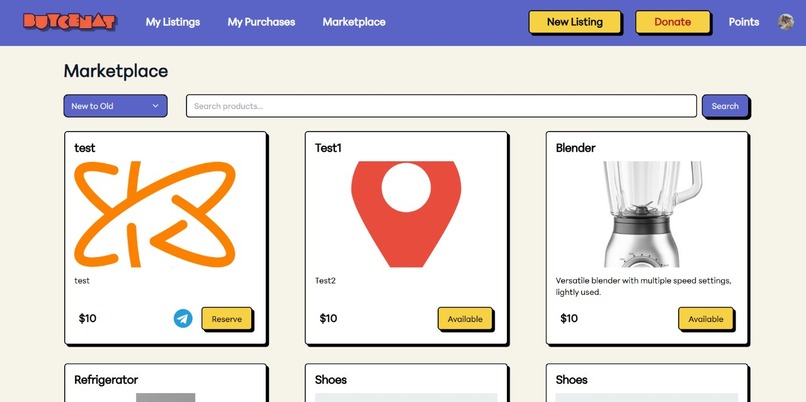Open My Purchases page
Screen dimensions: 806x402
click(x=261, y=22)
